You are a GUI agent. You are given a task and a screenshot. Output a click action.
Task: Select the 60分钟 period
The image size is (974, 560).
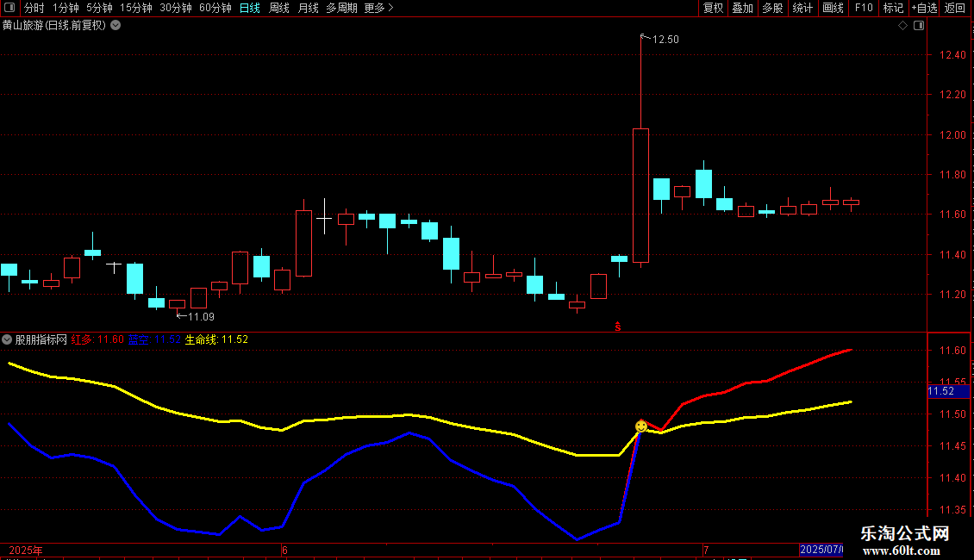[215, 8]
